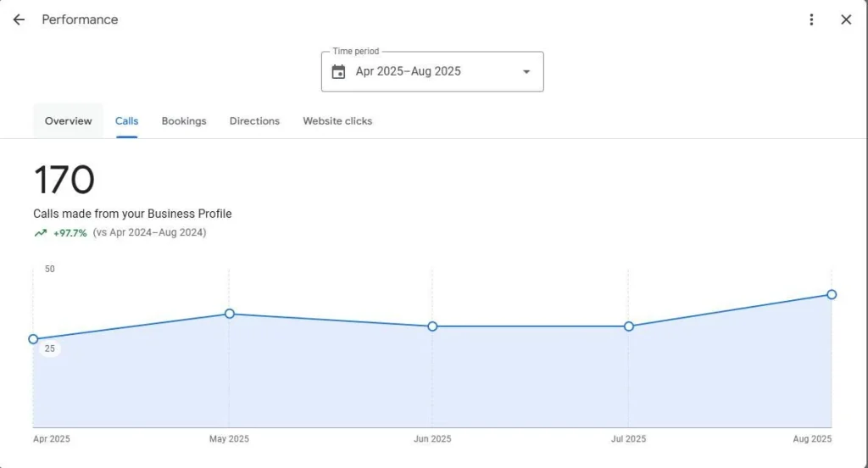Click the +97.7% change value
The height and width of the screenshot is (468, 868).
pyautogui.click(x=70, y=233)
